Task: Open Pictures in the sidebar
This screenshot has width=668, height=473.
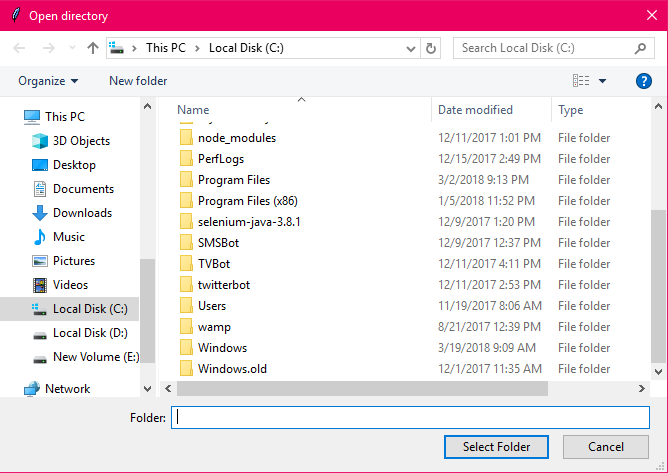Action: (63, 261)
